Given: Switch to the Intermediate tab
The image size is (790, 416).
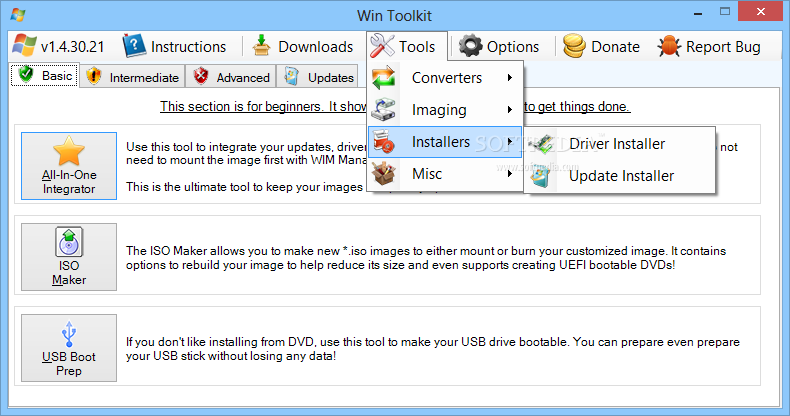Looking at the screenshot, I should point(133,77).
